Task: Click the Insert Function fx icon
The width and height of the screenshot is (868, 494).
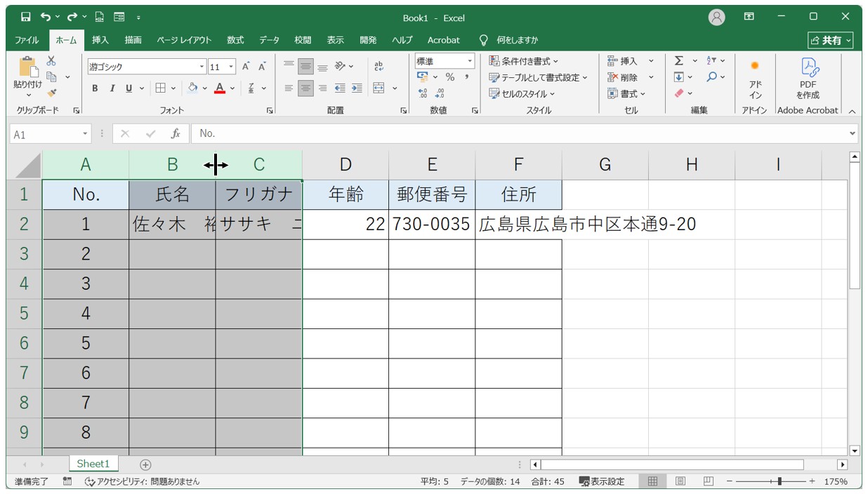Action: tap(176, 133)
